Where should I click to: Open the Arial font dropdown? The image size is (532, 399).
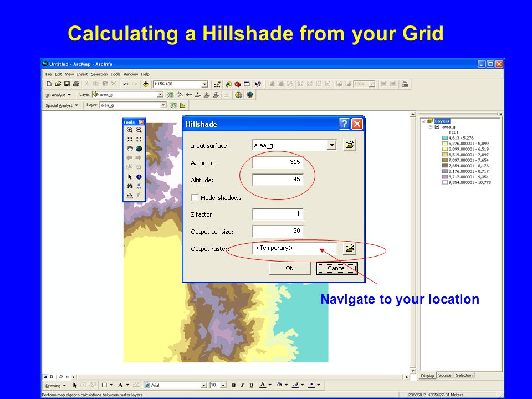pos(204,386)
